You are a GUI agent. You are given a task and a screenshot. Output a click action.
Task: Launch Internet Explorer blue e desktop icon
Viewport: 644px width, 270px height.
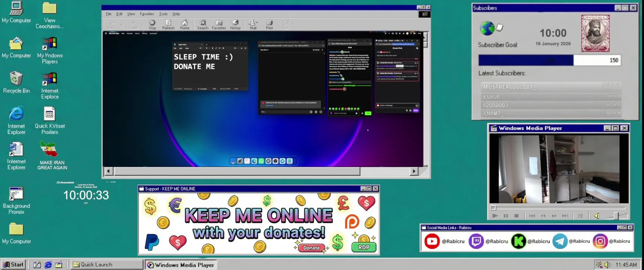point(16,121)
